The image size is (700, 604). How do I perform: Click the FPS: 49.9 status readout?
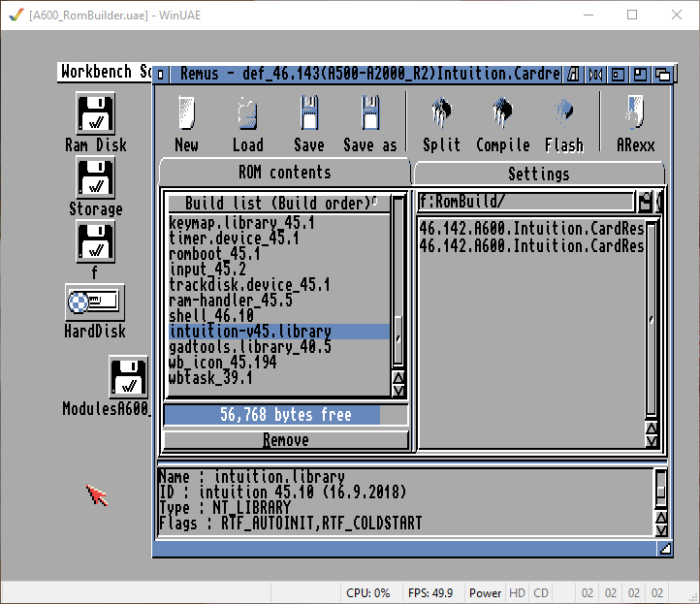coord(430,592)
